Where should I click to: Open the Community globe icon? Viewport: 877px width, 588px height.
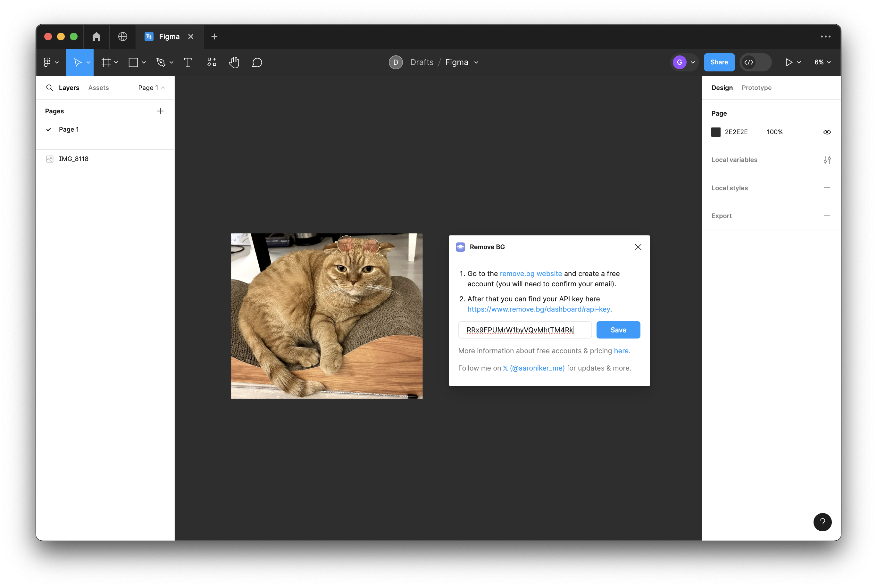123,37
